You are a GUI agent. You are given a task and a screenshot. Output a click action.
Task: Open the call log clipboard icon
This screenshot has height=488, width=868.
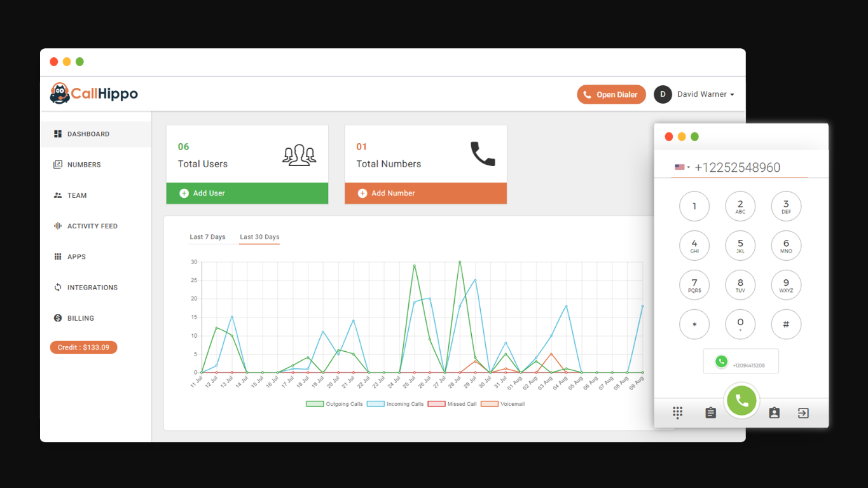[710, 413]
